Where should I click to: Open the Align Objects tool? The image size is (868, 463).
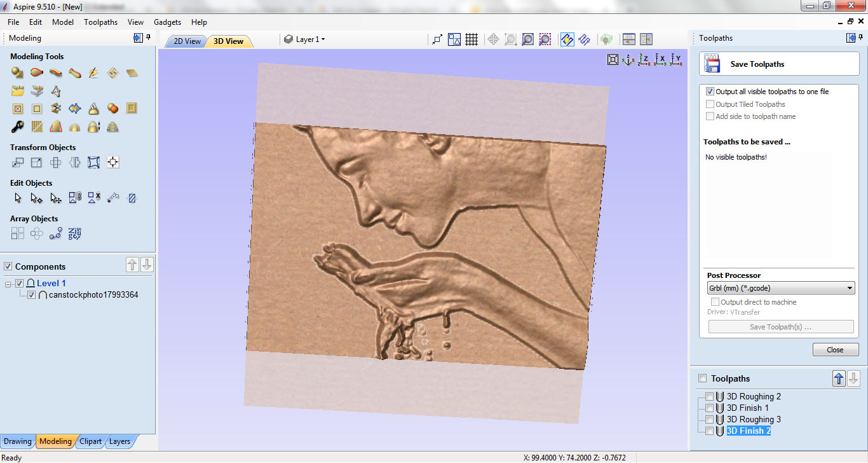click(x=113, y=162)
